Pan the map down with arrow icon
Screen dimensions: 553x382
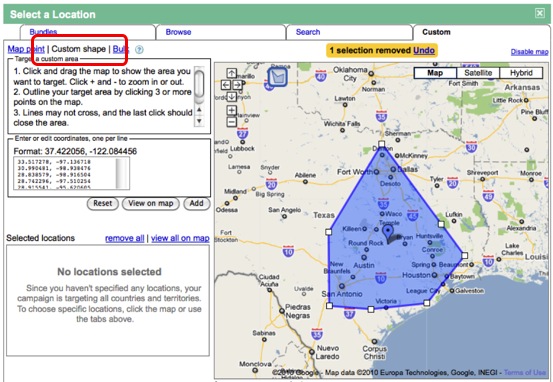coord(231,96)
